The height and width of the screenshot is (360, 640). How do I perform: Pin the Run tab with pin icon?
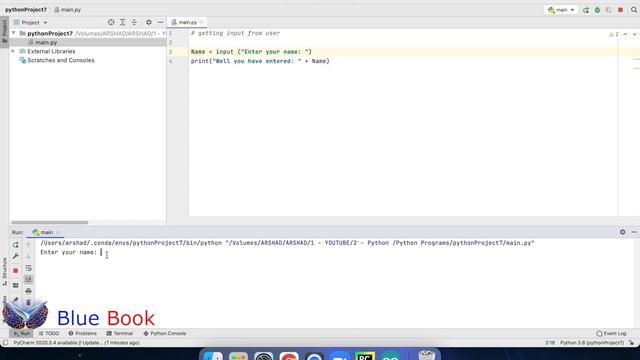coord(16,300)
